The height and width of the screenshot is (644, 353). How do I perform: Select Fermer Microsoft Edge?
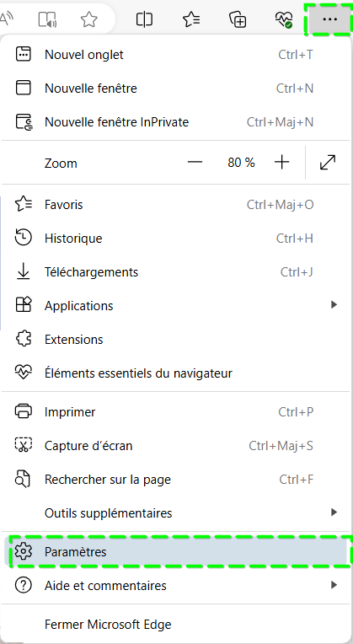coord(177,625)
